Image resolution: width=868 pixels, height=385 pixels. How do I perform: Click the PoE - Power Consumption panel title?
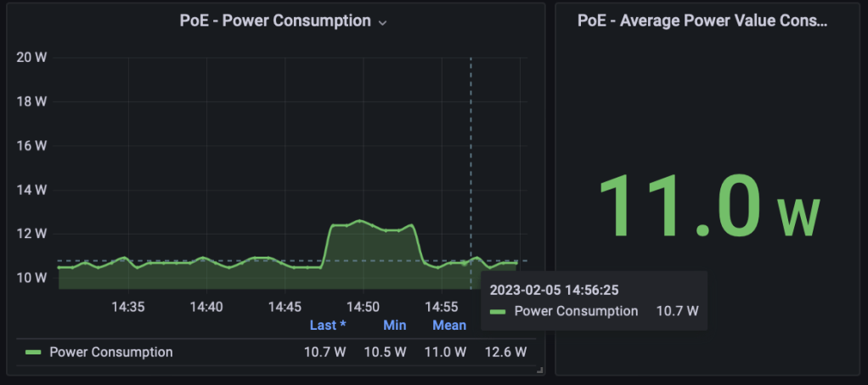(274, 21)
